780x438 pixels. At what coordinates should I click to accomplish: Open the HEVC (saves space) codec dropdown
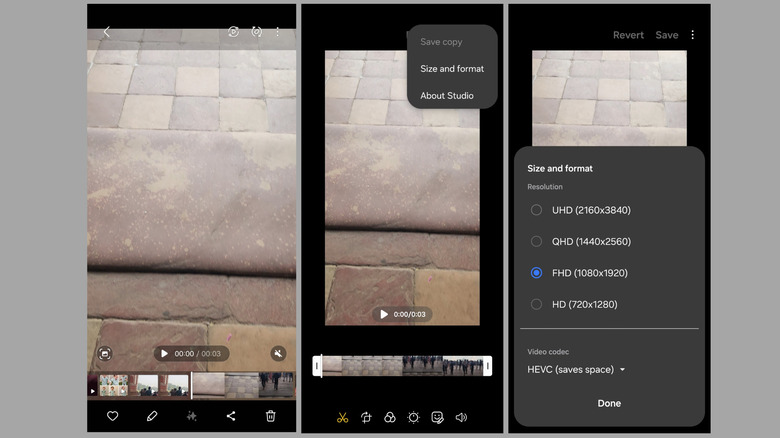[x=576, y=369]
